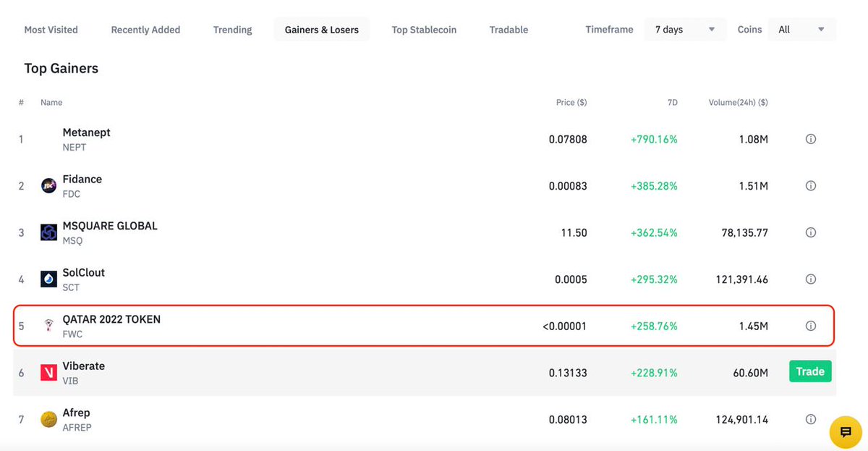Open the Afrep coin name link

76,413
